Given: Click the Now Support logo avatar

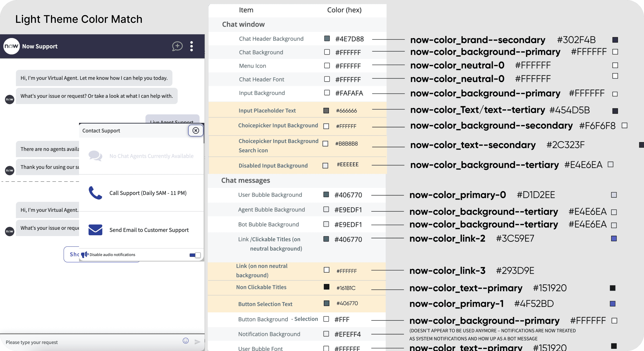Looking at the screenshot, I should (x=11, y=46).
